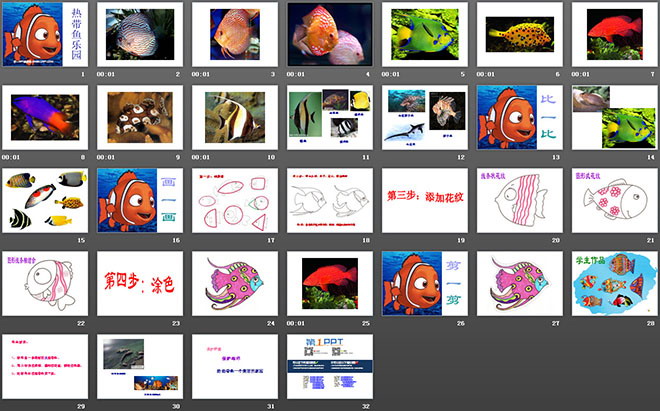This screenshot has width=660, height=411.
Task: Select slide 21 with flower patterned fish
Action: tap(615, 200)
